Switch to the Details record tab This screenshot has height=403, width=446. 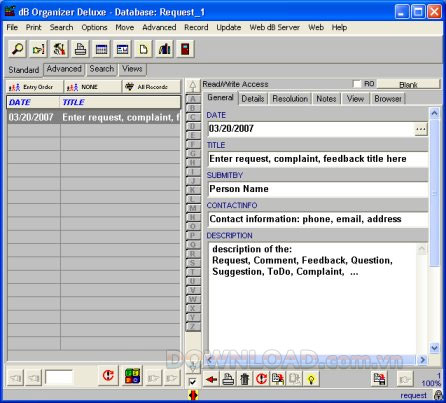tap(253, 99)
